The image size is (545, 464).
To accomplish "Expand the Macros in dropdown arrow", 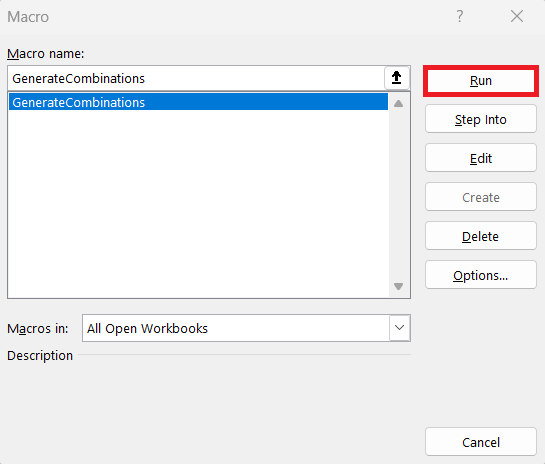I will (400, 328).
